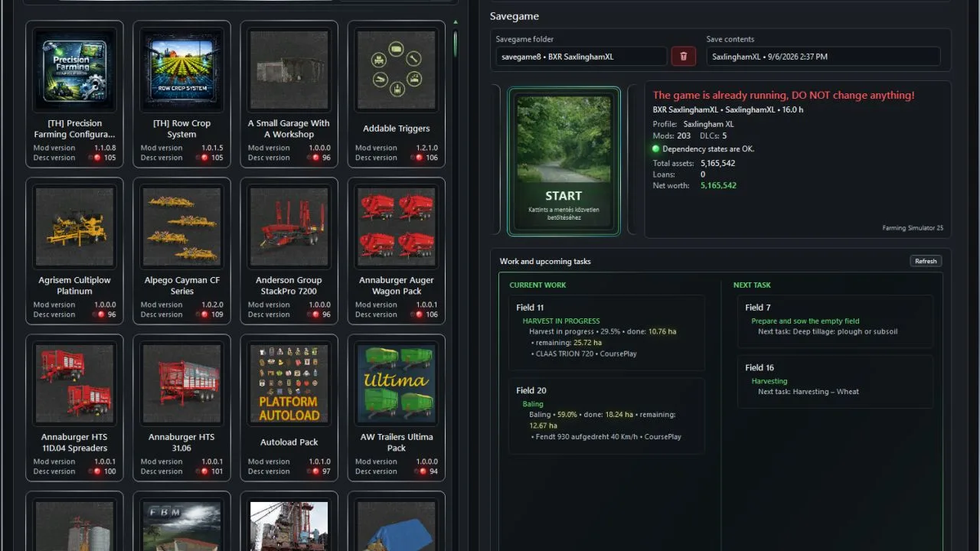
Task: Click the Field 20 current work heading
Action: pyautogui.click(x=531, y=391)
